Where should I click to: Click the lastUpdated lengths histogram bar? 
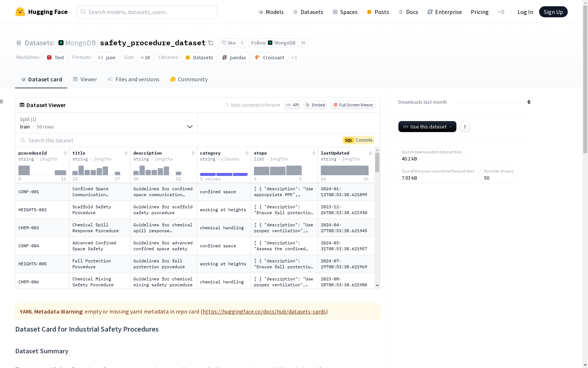345,170
